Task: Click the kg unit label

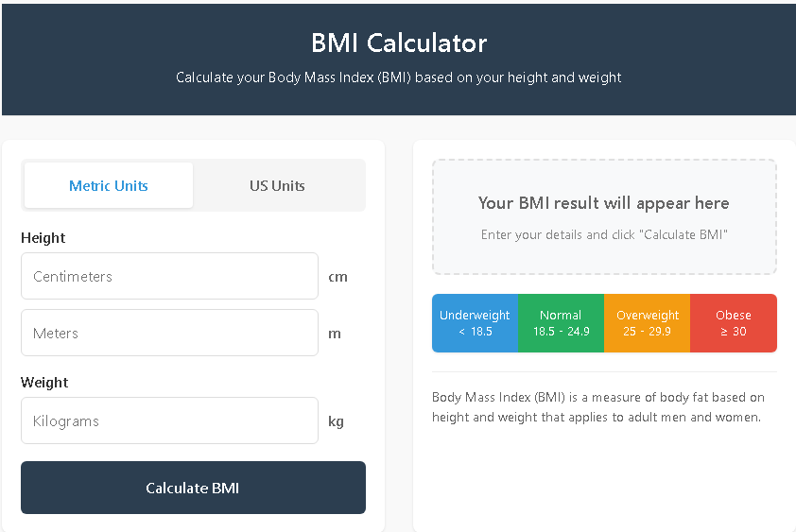Action: [x=336, y=421]
